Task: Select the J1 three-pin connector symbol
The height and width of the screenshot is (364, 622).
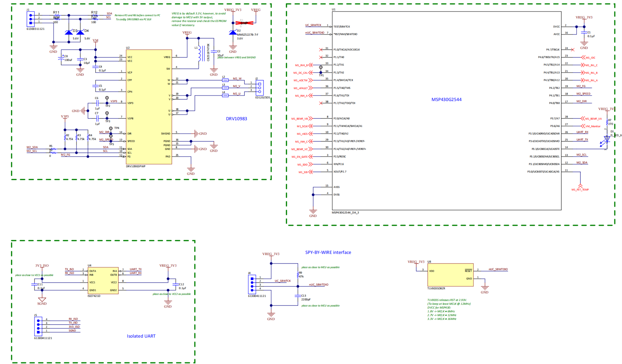Action: tap(30, 19)
